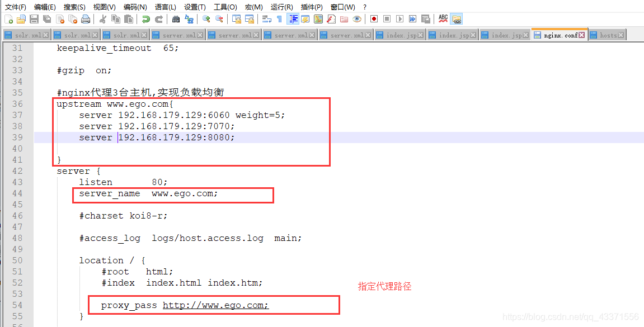Toggle synchronized horizontal scrolling icon
The width and height of the screenshot is (644, 327).
249,19
